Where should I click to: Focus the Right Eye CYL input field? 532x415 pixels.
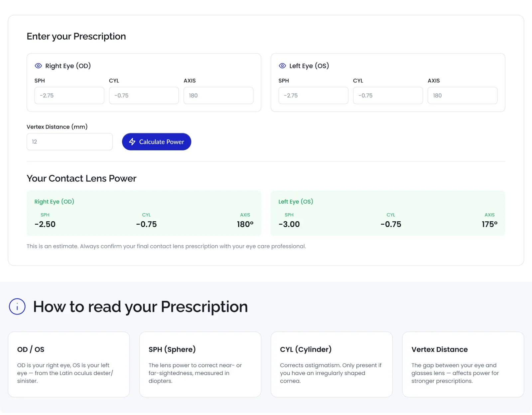(144, 96)
